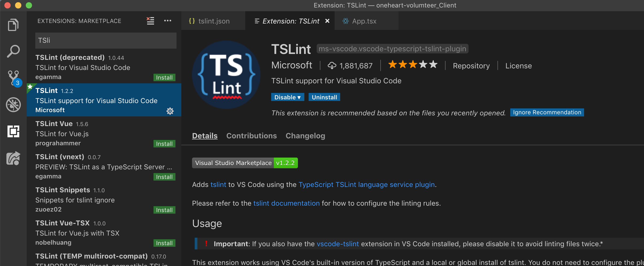Clear extensions search results icon
The width and height of the screenshot is (644, 266).
pos(151,21)
